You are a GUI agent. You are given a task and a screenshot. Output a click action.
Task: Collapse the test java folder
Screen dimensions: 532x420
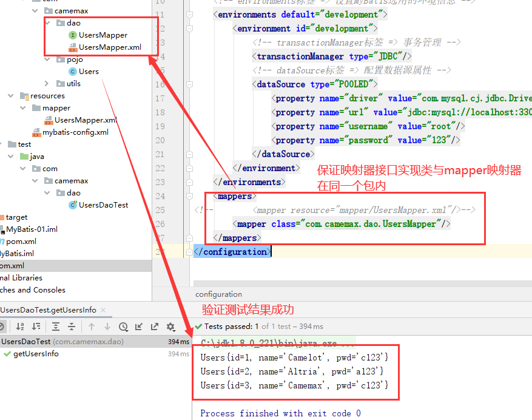coord(11,157)
